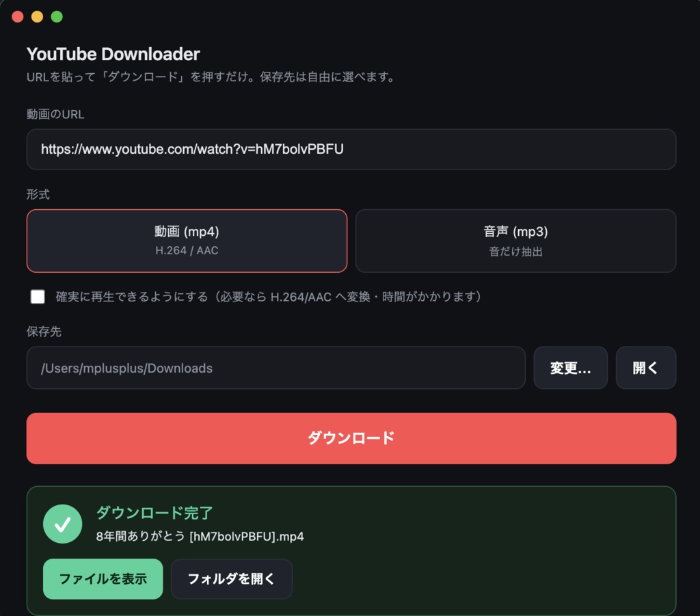Minimize the window with the yellow button
700x616 pixels.
point(37,17)
